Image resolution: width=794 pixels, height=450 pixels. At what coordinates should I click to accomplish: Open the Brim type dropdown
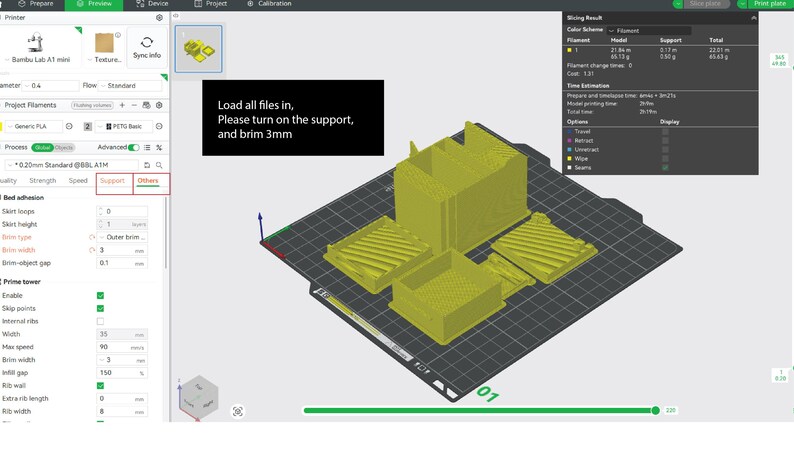[x=123, y=237]
